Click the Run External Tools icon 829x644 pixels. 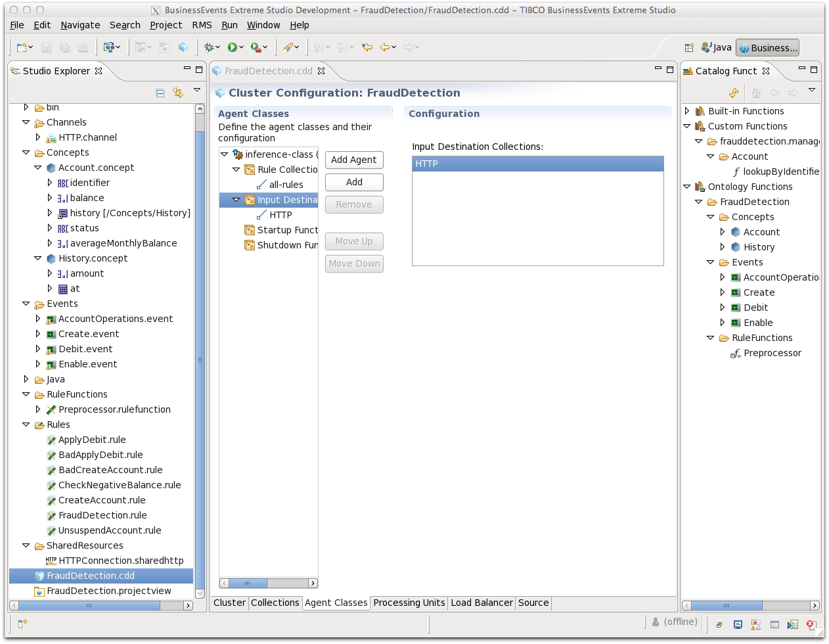[256, 47]
